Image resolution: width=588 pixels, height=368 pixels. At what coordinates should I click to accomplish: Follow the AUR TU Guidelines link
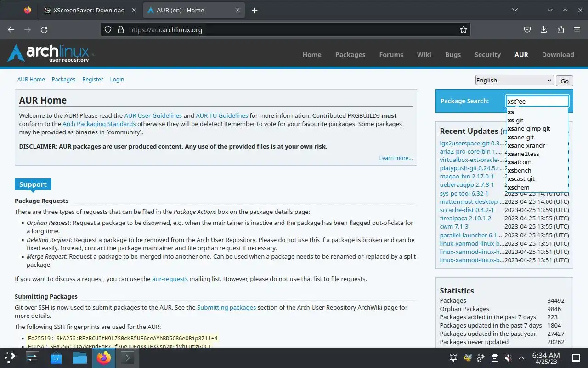(x=222, y=115)
